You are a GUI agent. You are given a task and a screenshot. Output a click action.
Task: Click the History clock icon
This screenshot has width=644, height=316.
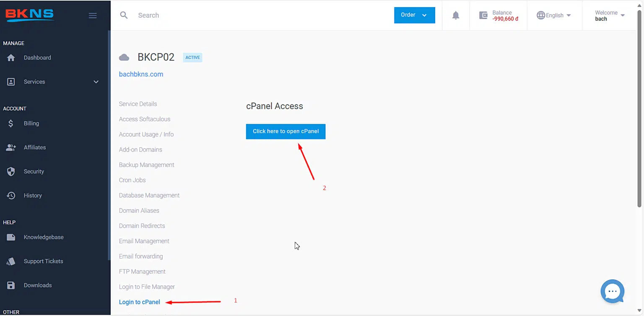(x=11, y=196)
